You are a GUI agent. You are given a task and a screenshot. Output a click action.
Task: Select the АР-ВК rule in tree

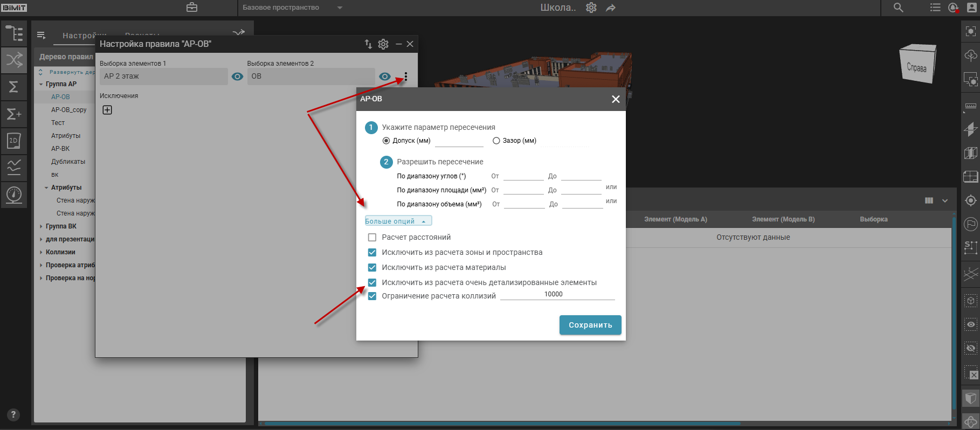(x=60, y=149)
